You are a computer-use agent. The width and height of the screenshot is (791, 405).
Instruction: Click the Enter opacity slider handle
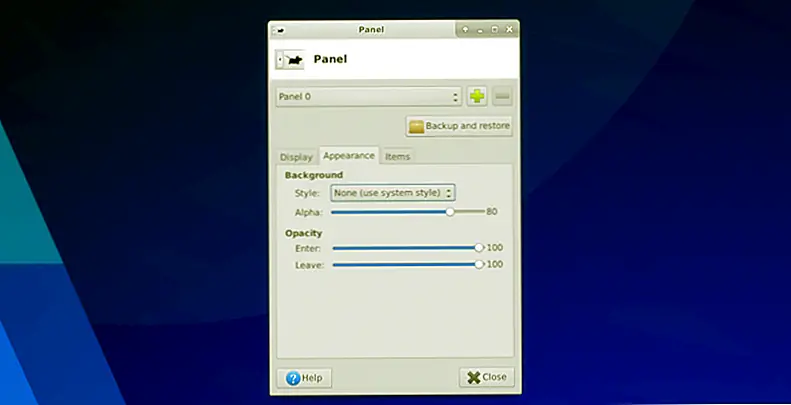(x=479, y=247)
